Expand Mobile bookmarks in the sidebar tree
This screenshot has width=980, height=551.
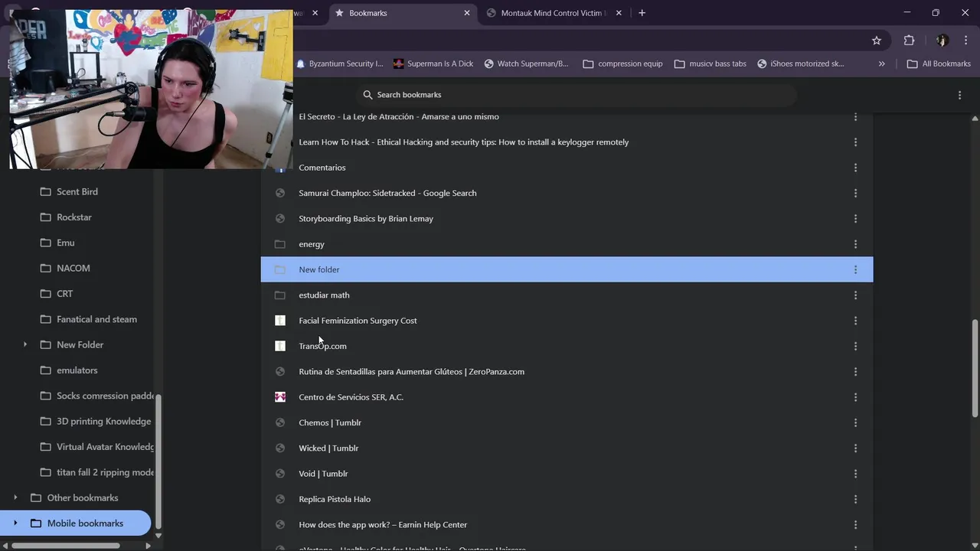click(x=15, y=523)
